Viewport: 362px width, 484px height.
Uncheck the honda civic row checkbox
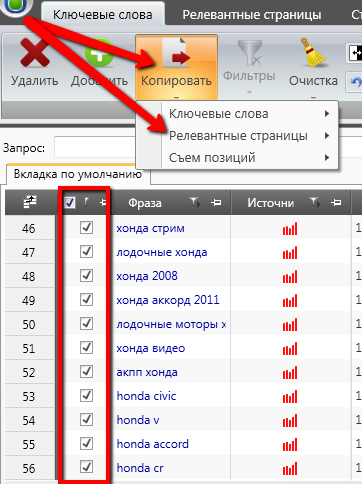click(86, 396)
